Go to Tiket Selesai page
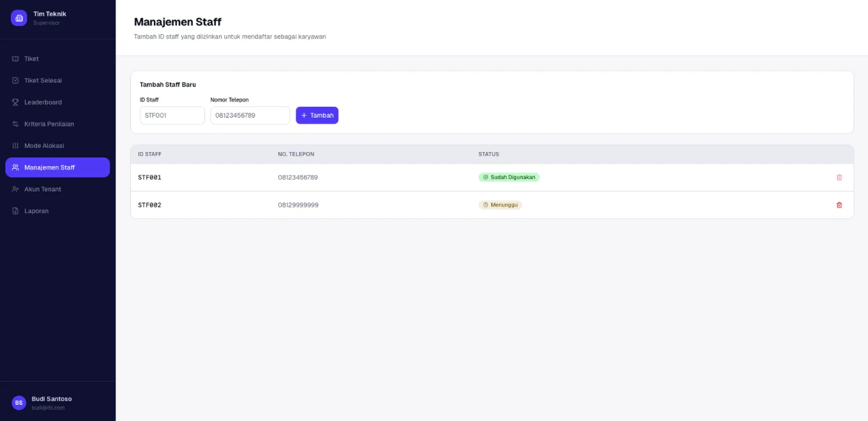 click(x=57, y=80)
